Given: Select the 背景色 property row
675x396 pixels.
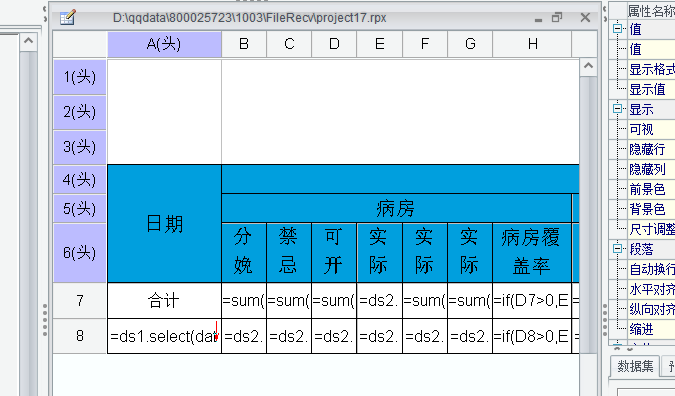Looking at the screenshot, I should coord(651,209).
